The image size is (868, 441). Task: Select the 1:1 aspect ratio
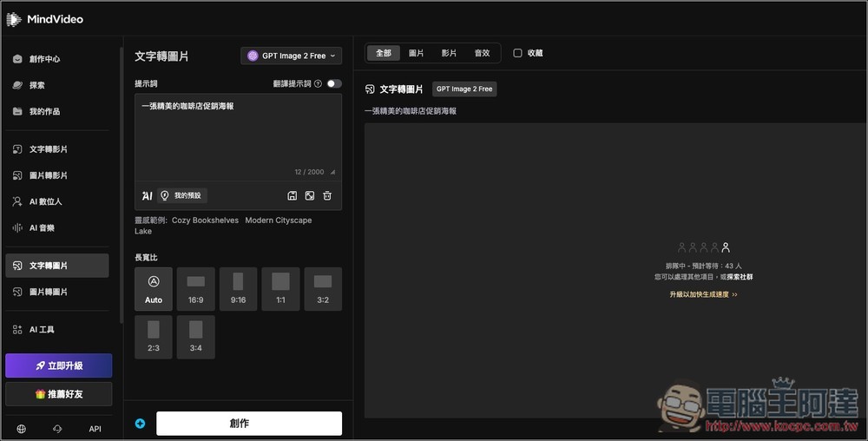pyautogui.click(x=280, y=289)
